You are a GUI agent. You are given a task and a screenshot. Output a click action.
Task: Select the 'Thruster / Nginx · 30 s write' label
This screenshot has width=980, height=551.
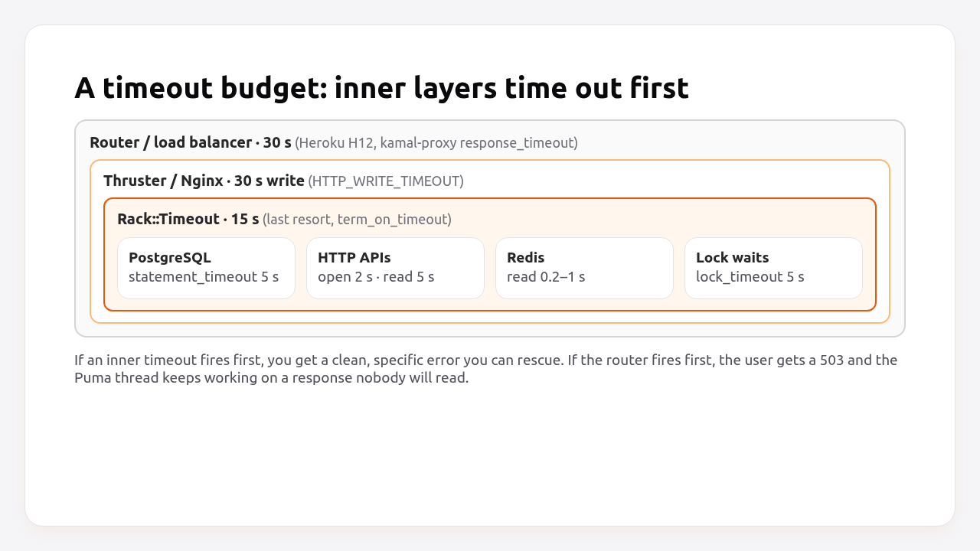(204, 181)
